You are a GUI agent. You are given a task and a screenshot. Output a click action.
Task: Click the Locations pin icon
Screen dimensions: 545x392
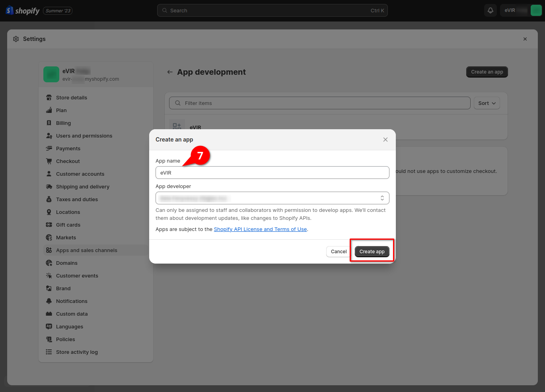[x=49, y=212]
